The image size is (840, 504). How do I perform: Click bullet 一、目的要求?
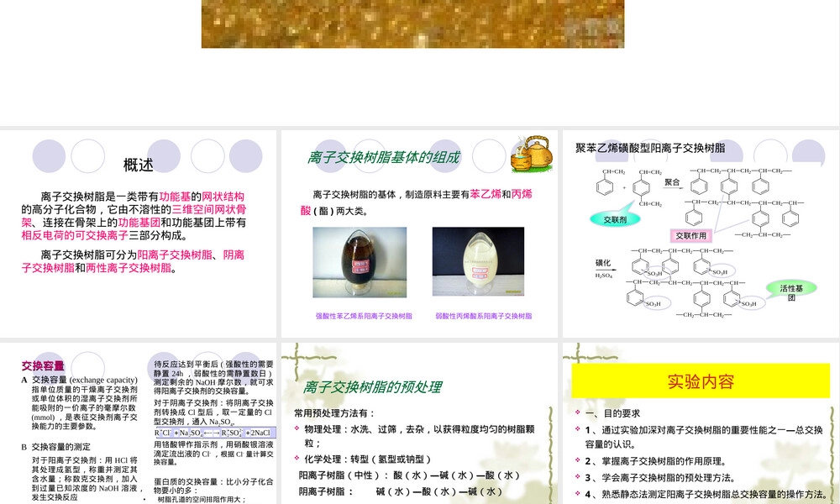pyautogui.click(x=613, y=413)
